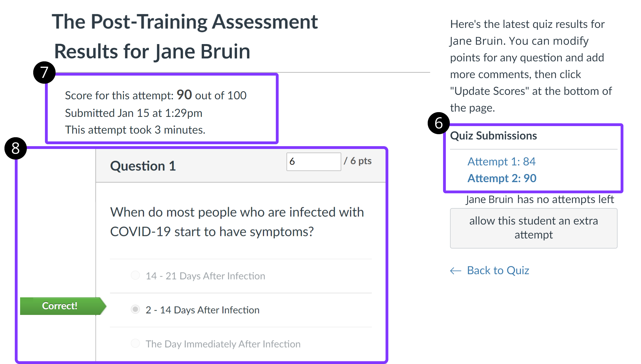Click the Question 1 points input field

pos(314,161)
